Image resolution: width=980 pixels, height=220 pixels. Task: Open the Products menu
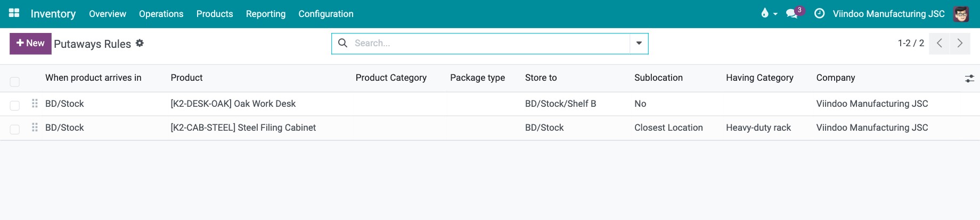pyautogui.click(x=215, y=14)
